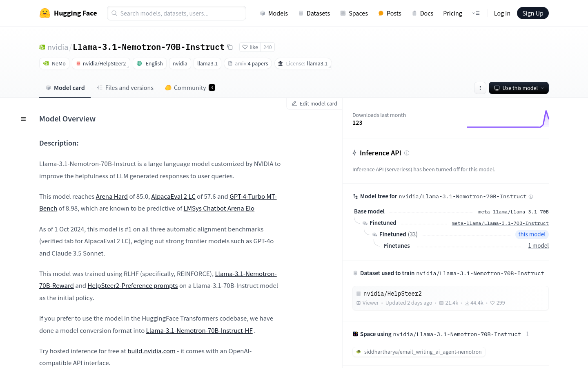Open the nvidia organization link in title
The width and height of the screenshot is (588, 368).
(58, 47)
